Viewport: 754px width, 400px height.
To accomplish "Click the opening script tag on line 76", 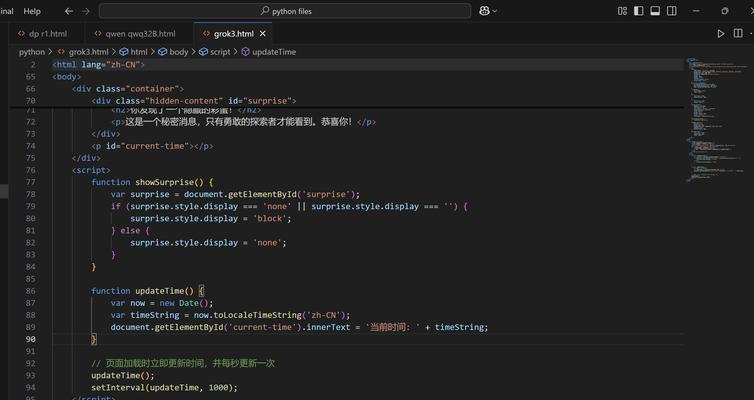I will (x=91, y=170).
